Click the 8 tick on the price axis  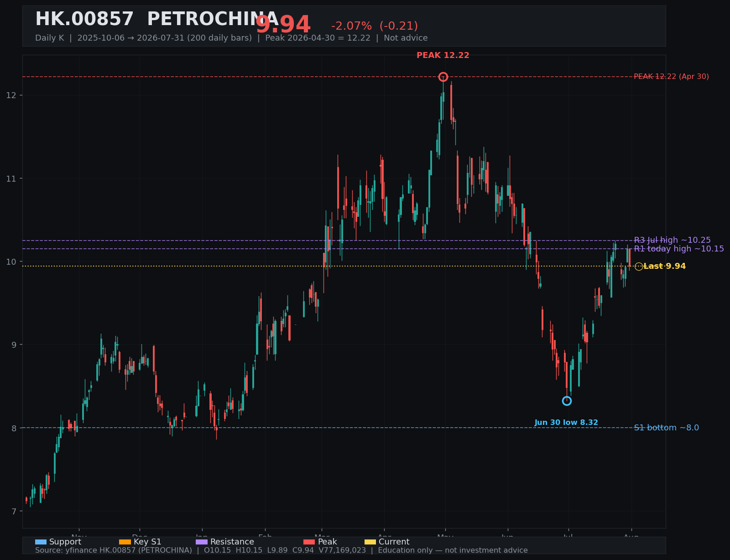click(x=14, y=428)
